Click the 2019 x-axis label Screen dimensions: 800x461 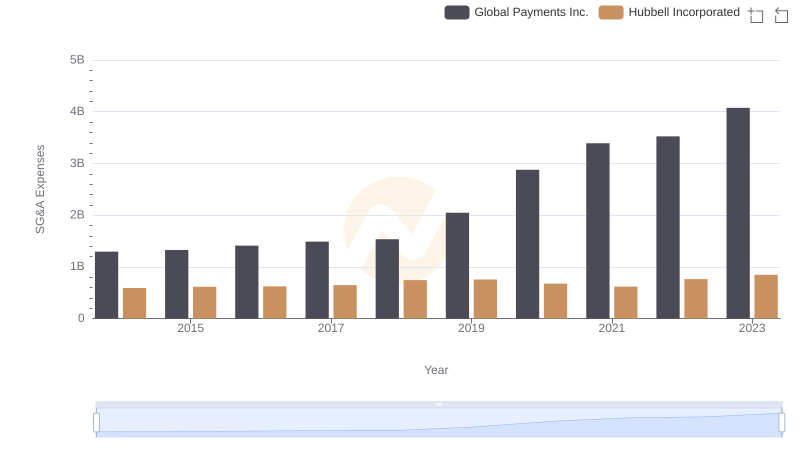pyautogui.click(x=471, y=328)
